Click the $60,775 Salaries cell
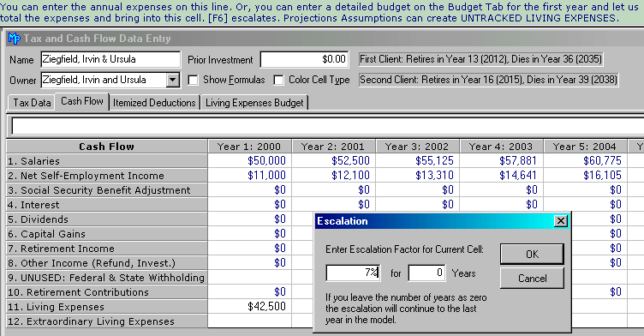The height and width of the screenshot is (336, 644). point(585,161)
